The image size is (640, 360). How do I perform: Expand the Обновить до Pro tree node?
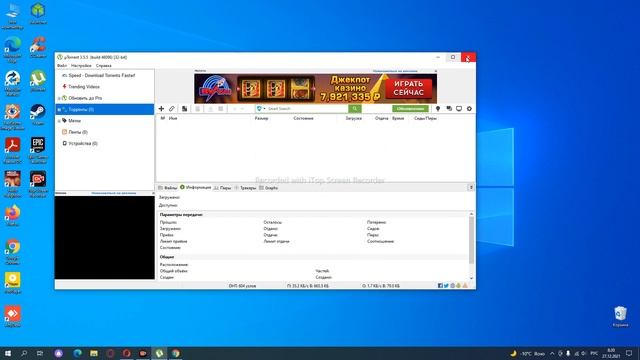click(x=59, y=98)
